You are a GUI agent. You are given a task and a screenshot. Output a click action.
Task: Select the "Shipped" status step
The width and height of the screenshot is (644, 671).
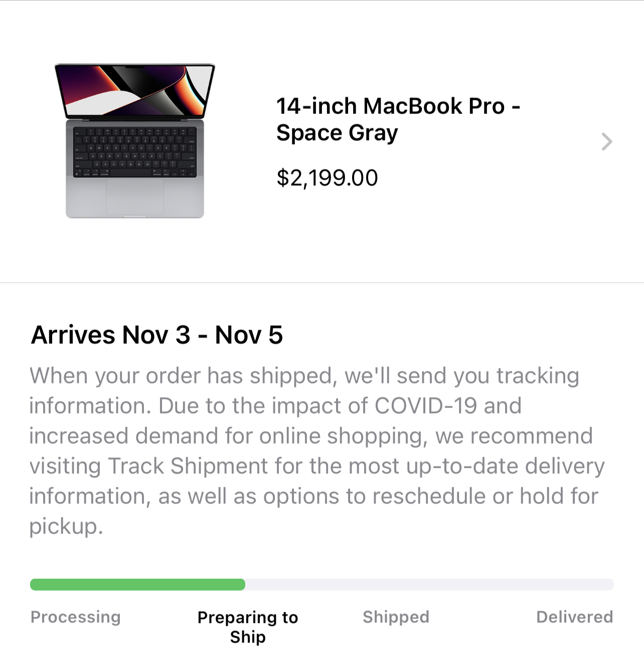(396, 617)
